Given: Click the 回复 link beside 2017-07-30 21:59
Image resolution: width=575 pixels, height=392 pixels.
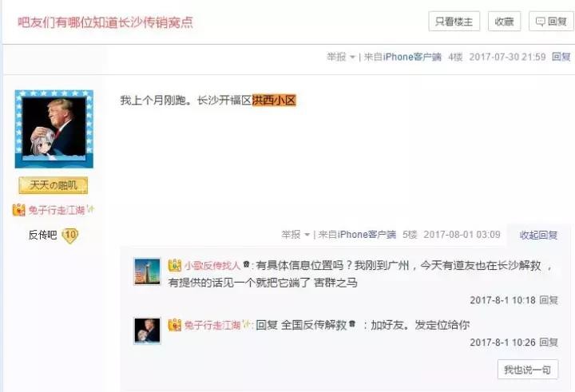Looking at the screenshot, I should [x=561, y=57].
